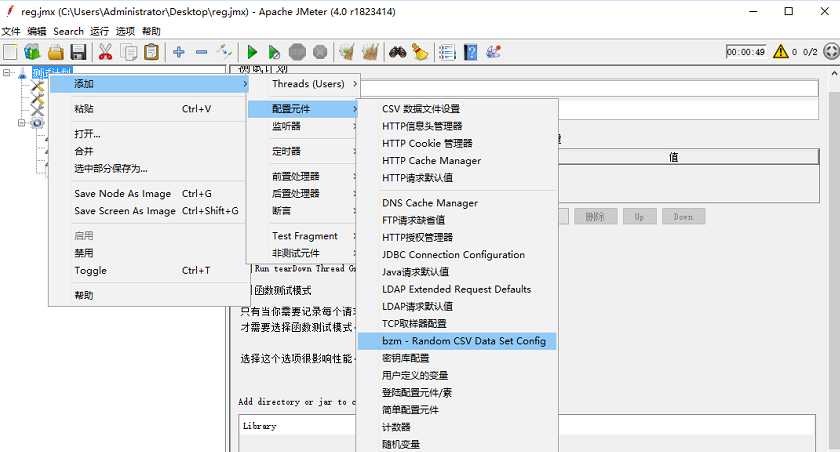This screenshot has height=452, width=840.
Task: Save the test plan with floppy icon
Action: 78,52
